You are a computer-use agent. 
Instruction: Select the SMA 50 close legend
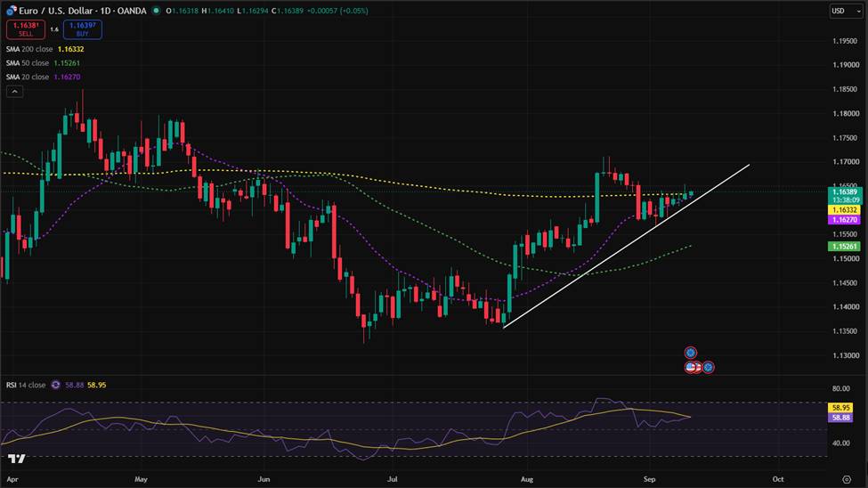[x=28, y=63]
